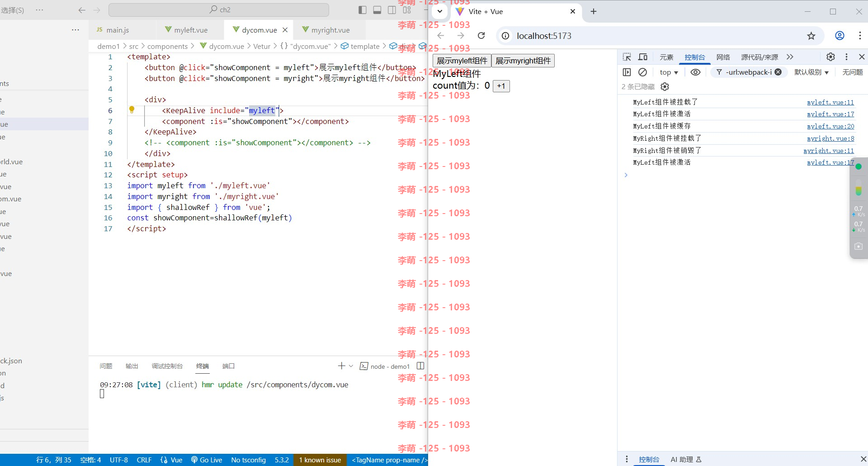Click 空格: 4 indentation status item
Screen dimensions: 868x466
[90, 460]
